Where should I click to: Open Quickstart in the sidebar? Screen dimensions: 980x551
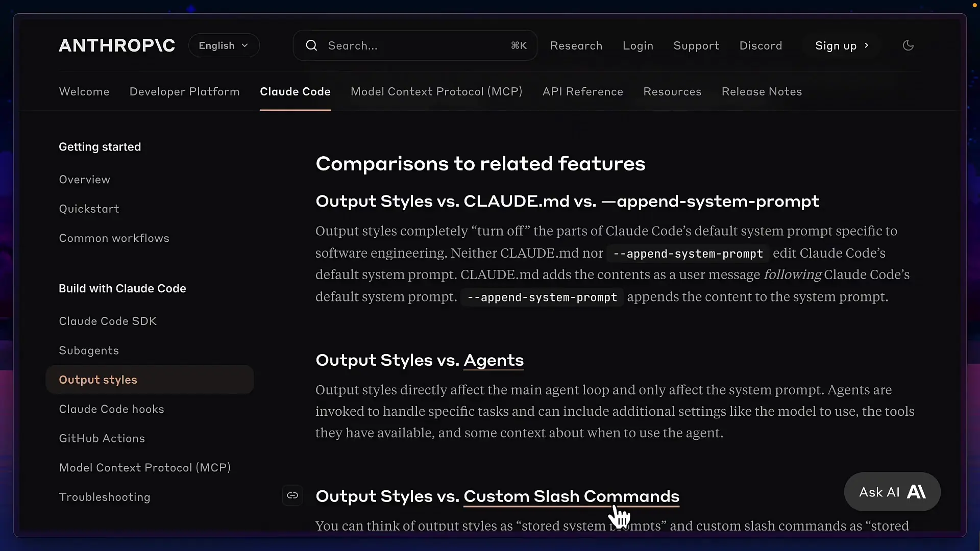click(x=89, y=209)
